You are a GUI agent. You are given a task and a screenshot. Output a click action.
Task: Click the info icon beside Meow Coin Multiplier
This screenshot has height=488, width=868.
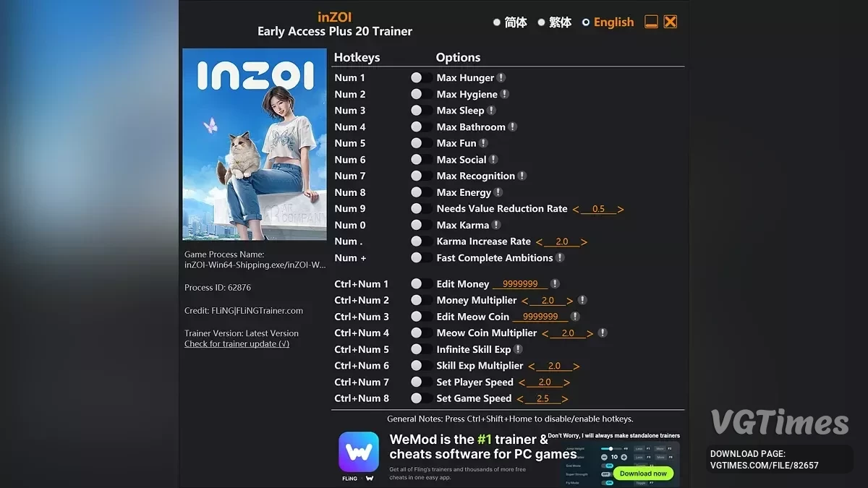point(602,333)
